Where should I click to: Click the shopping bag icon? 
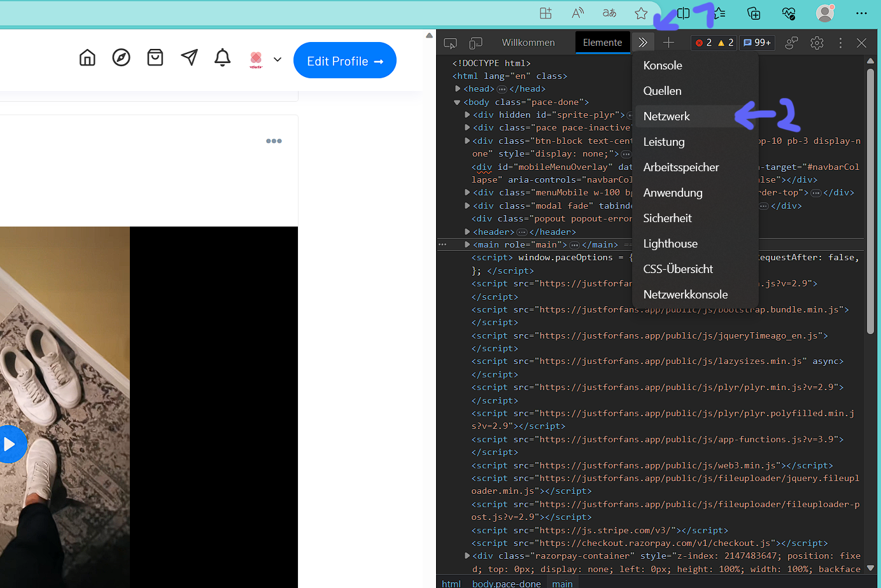tap(155, 58)
